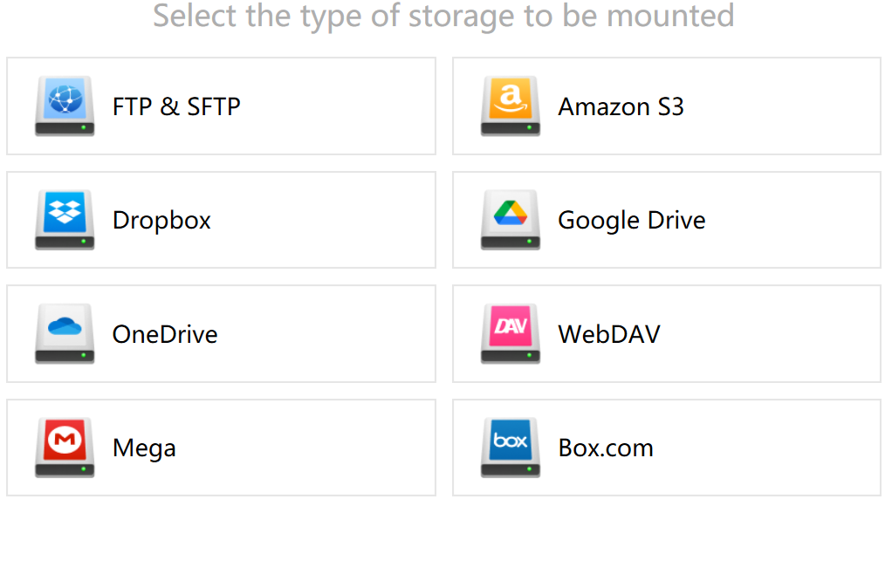Choose the Amazon S3 text label

point(621,107)
